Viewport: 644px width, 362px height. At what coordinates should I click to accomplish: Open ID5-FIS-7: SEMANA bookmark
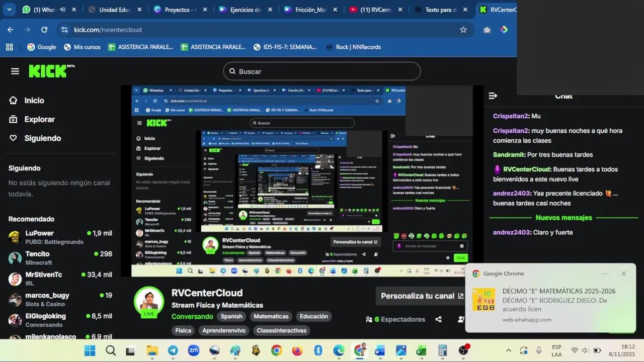click(285, 47)
